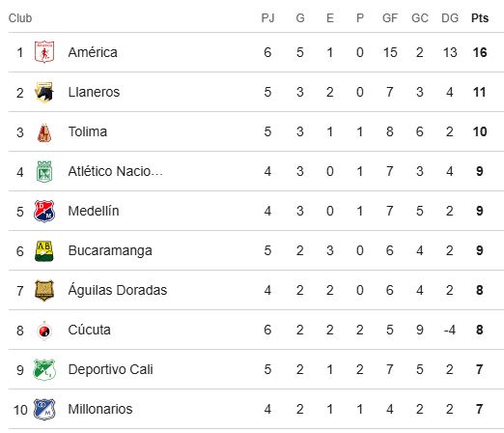The image size is (504, 433).
Task: Open the América team link
Action: click(93, 52)
